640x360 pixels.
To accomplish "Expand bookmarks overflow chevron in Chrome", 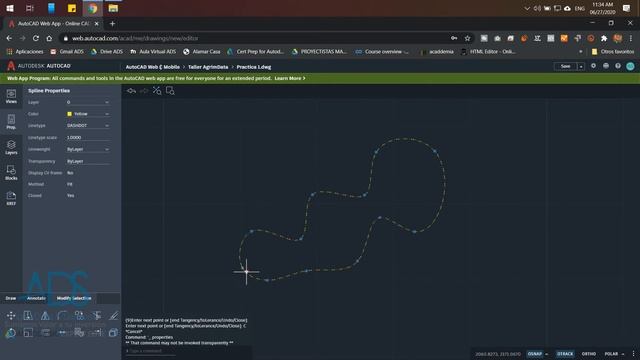I will 580,52.
